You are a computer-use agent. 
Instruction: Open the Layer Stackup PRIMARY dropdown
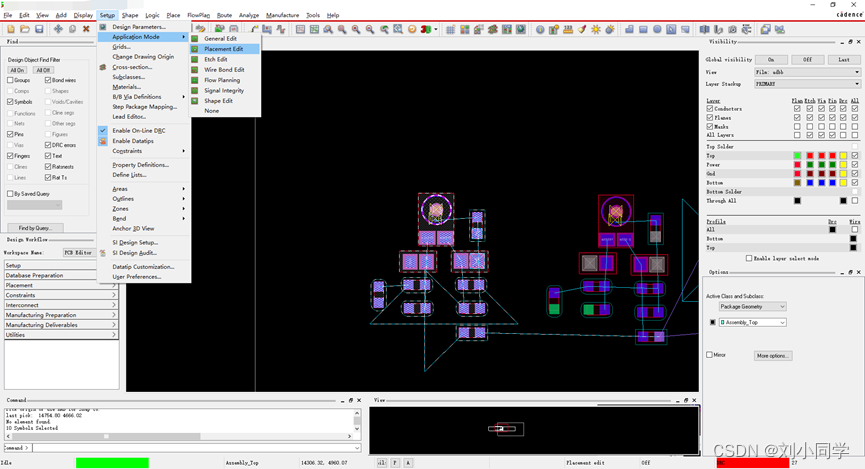[807, 84]
